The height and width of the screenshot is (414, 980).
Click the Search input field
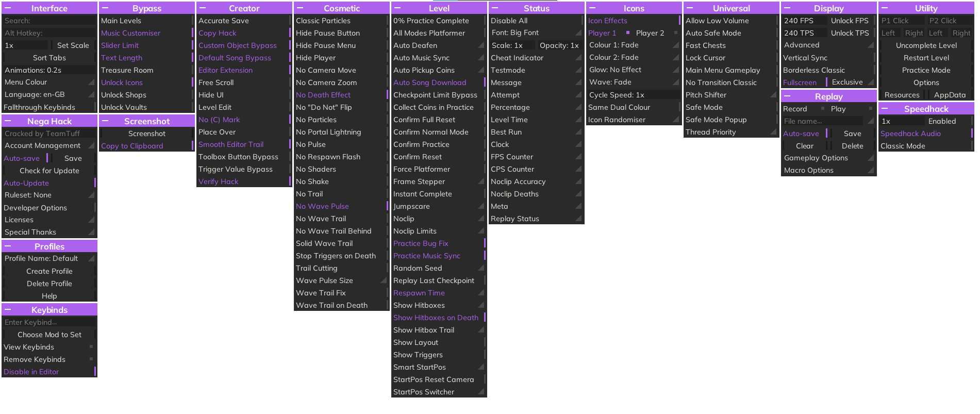pos(49,21)
